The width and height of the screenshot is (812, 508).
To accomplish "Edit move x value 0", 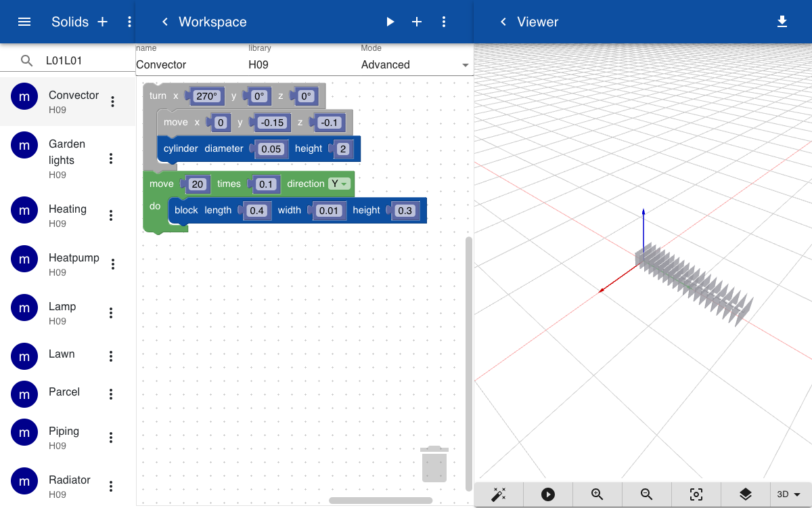I will (221, 123).
